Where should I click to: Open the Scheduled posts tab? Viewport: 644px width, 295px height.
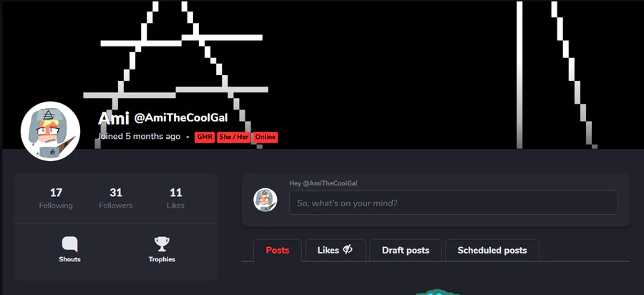(492, 250)
